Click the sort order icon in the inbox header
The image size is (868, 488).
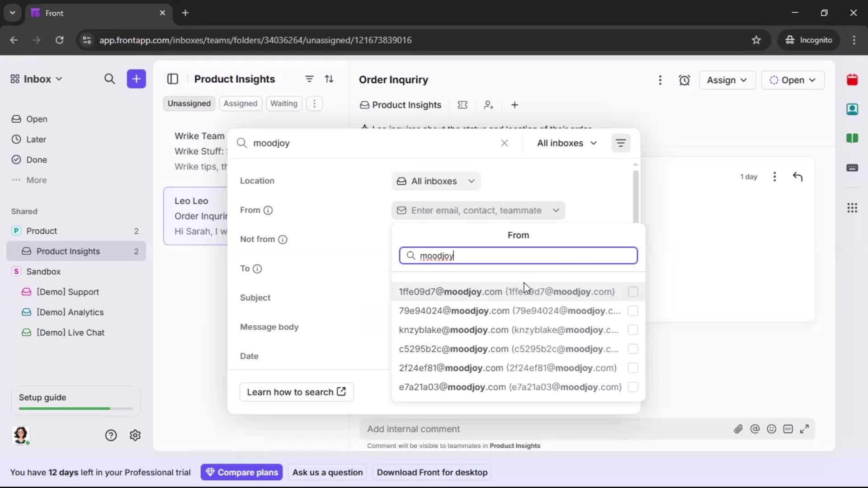[330, 79]
